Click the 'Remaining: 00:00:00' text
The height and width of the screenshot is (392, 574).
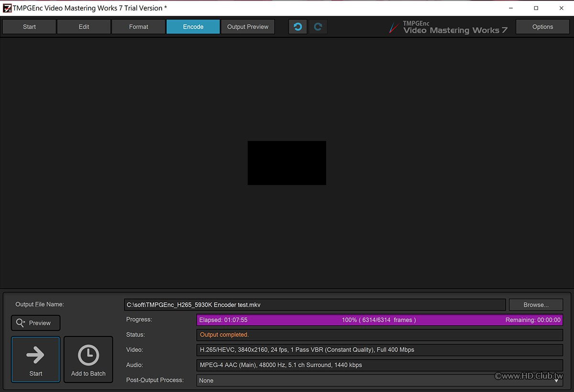click(x=533, y=320)
